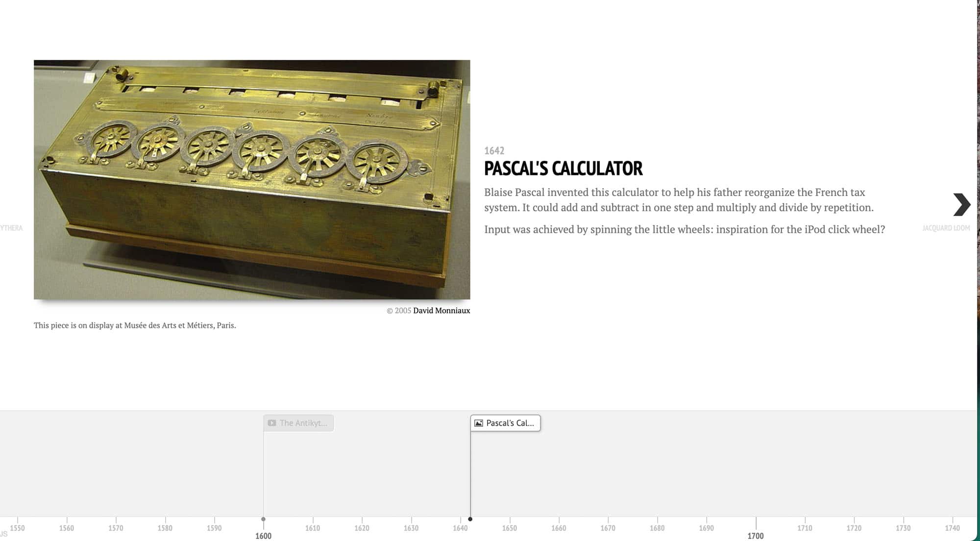Click the timeline dot at 1600
980x541 pixels.
tap(263, 519)
